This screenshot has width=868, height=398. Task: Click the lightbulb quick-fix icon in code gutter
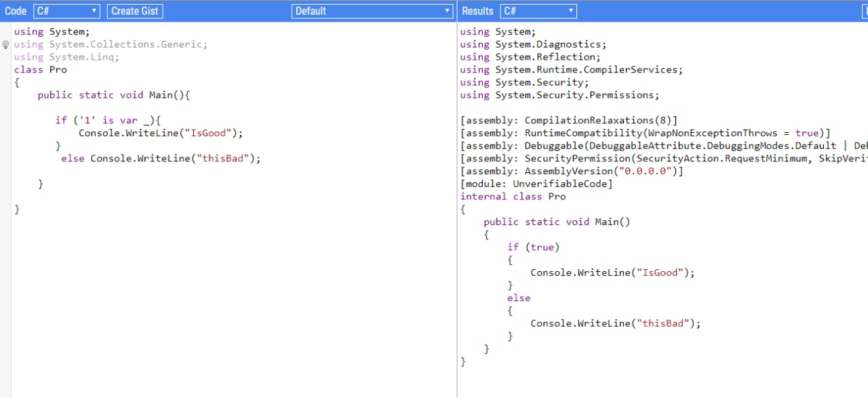coord(5,45)
